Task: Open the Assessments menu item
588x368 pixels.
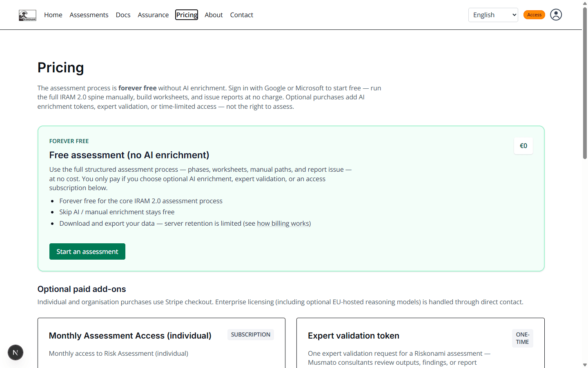Action: point(89,15)
